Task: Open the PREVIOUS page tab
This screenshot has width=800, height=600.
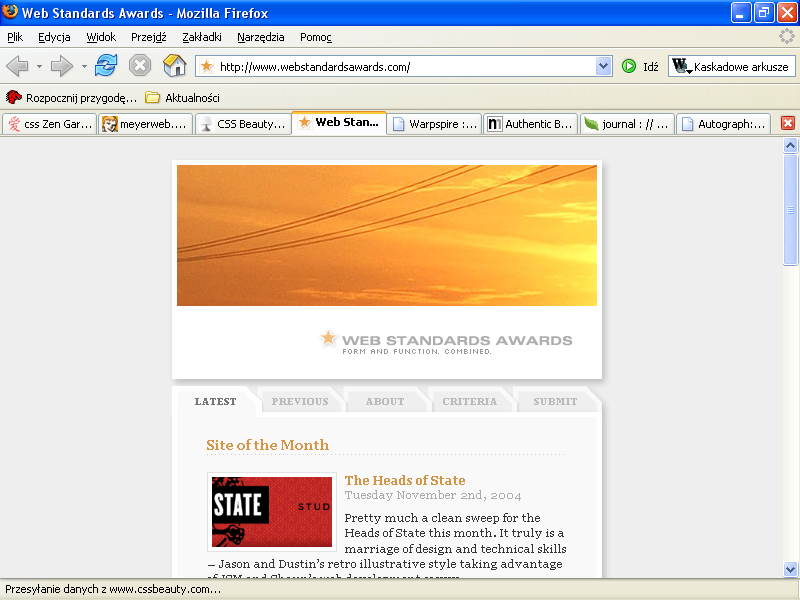Action: click(300, 402)
